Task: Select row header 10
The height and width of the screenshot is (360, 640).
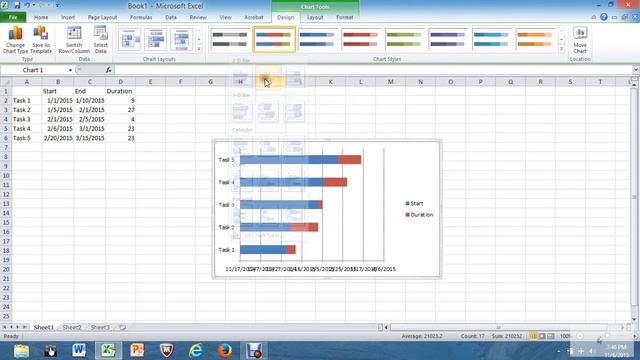Action: [6, 176]
